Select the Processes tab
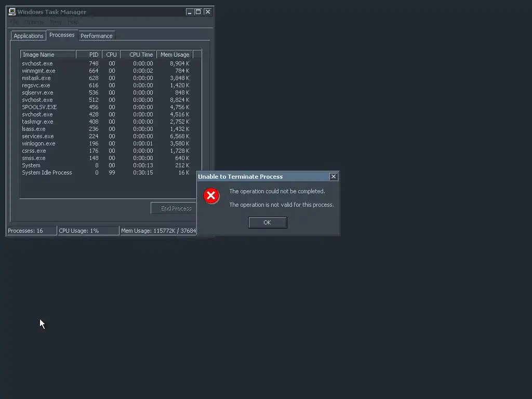This screenshot has height=399, width=532. 62,35
